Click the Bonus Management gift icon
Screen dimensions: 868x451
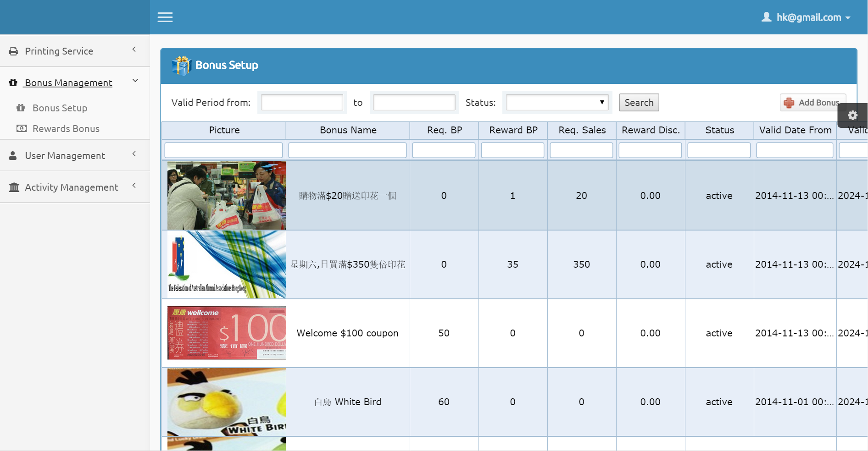(x=13, y=83)
